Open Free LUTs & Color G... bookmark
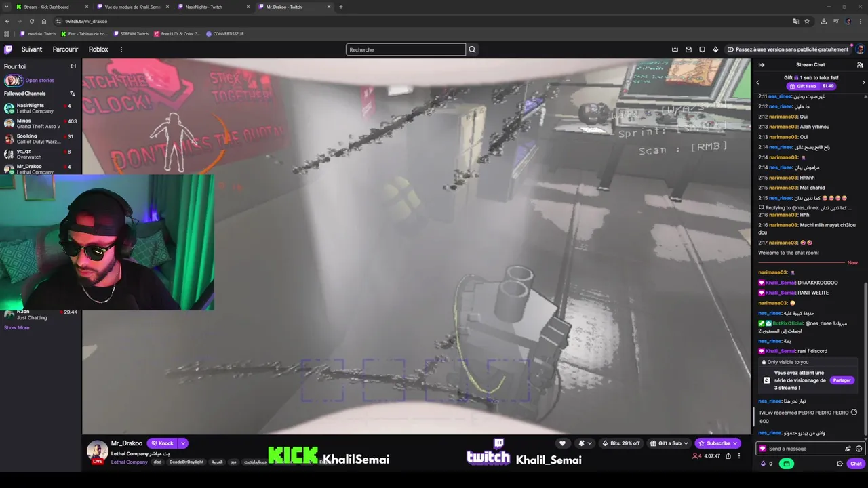Viewport: 868px width, 488px height. click(177, 33)
